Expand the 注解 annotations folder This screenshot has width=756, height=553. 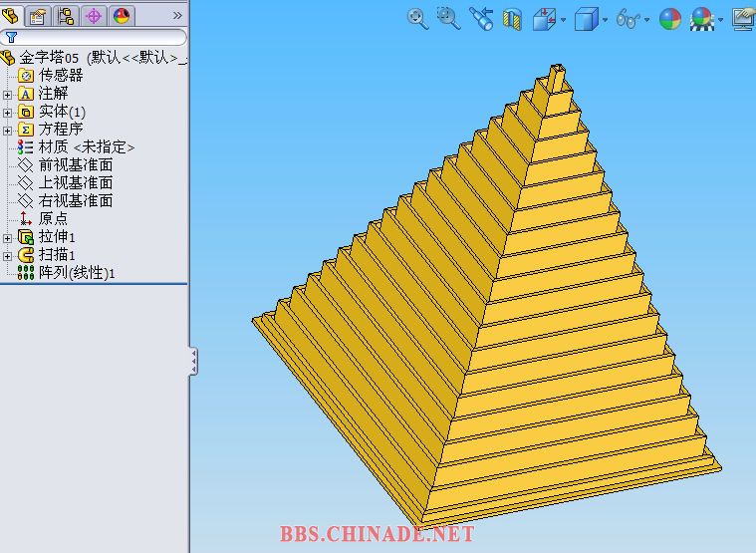(x=8, y=94)
